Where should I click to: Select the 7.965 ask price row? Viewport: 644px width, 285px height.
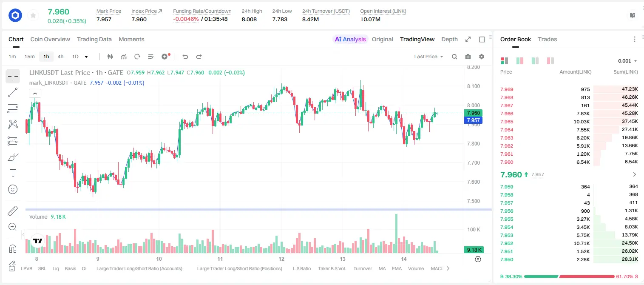[x=569, y=122]
